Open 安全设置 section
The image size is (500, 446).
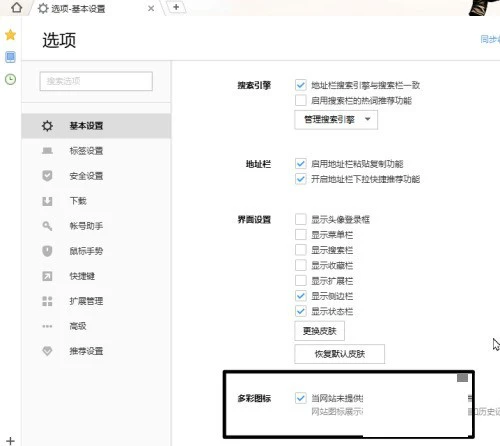96,176
